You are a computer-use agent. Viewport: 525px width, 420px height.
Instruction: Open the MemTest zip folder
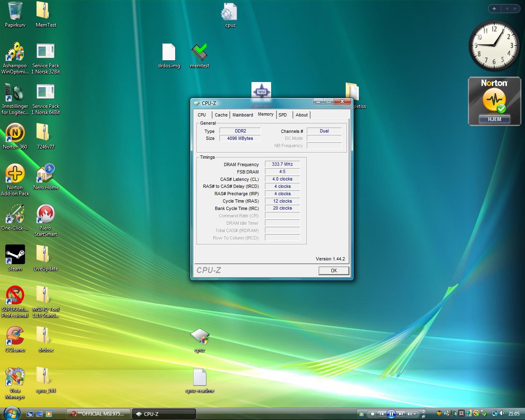[46, 15]
